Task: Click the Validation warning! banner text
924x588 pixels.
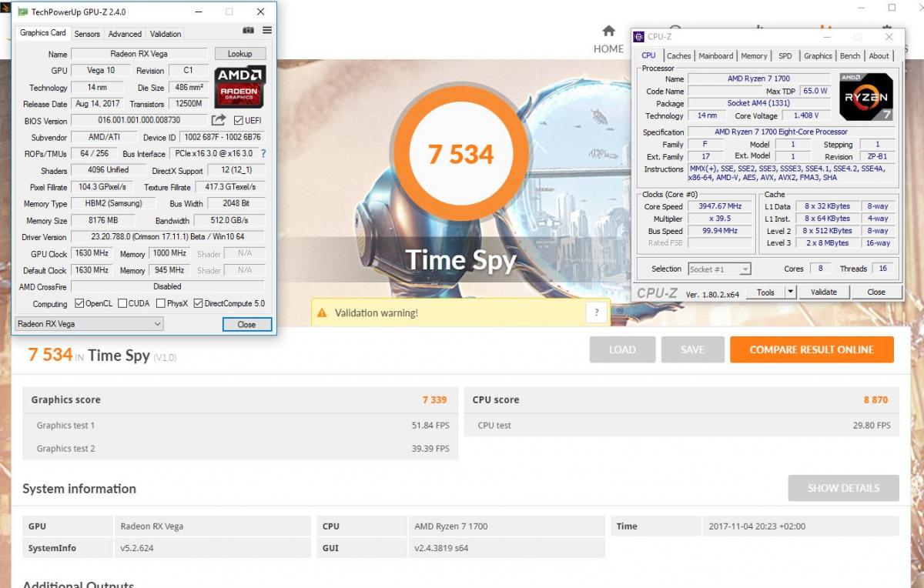Action: (x=377, y=313)
